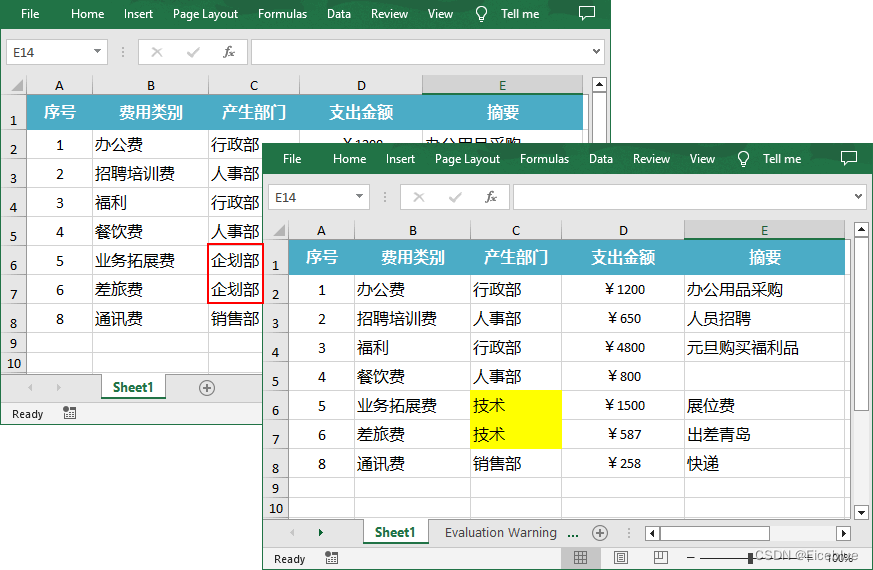Add a new sheet in the front window
Viewport: 873px width, 570px height.
pyautogui.click(x=600, y=533)
